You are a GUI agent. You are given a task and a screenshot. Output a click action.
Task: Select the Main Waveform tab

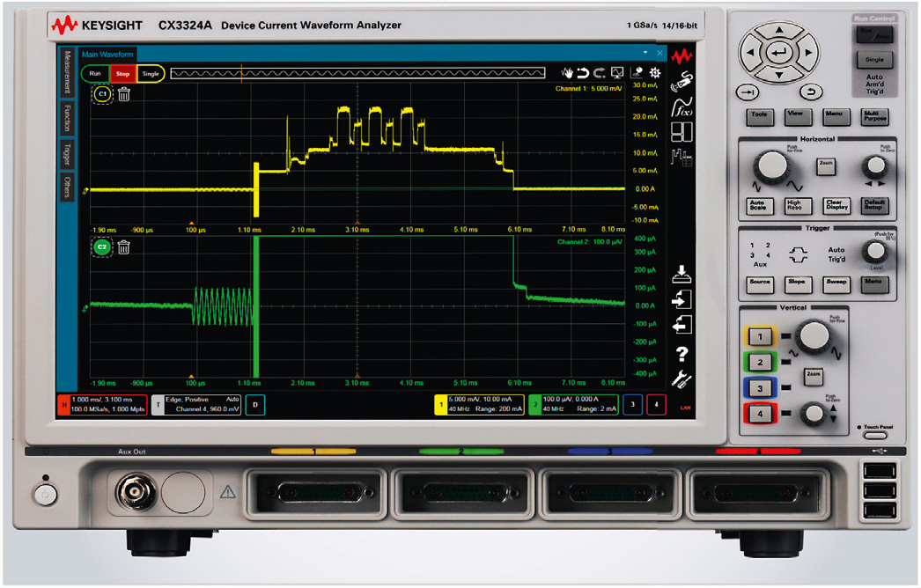coord(107,54)
